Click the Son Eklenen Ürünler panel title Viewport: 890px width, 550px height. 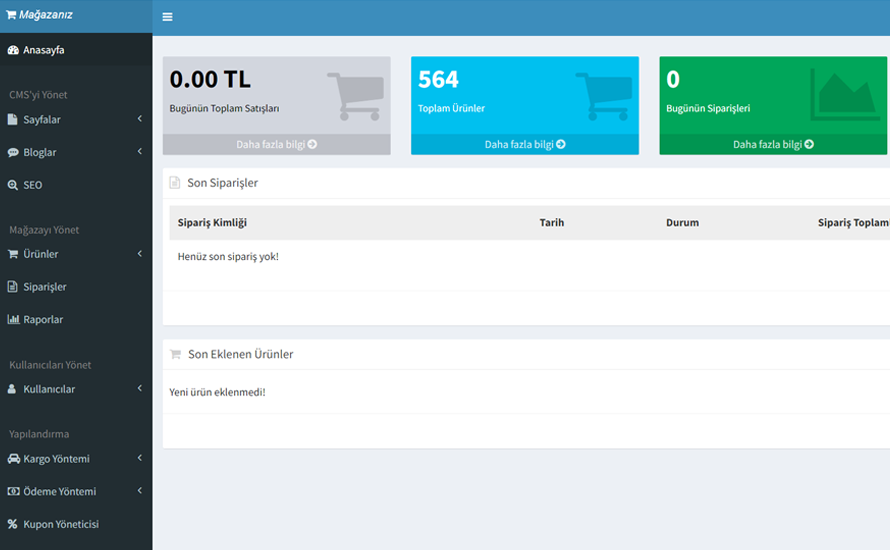click(241, 354)
